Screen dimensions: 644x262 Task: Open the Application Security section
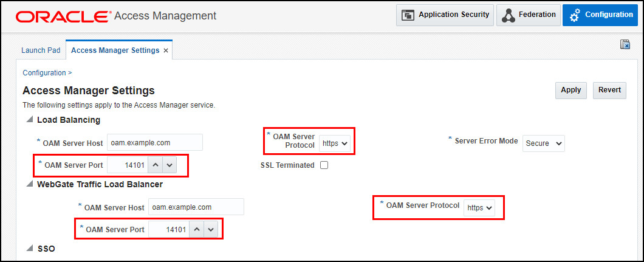(x=445, y=15)
